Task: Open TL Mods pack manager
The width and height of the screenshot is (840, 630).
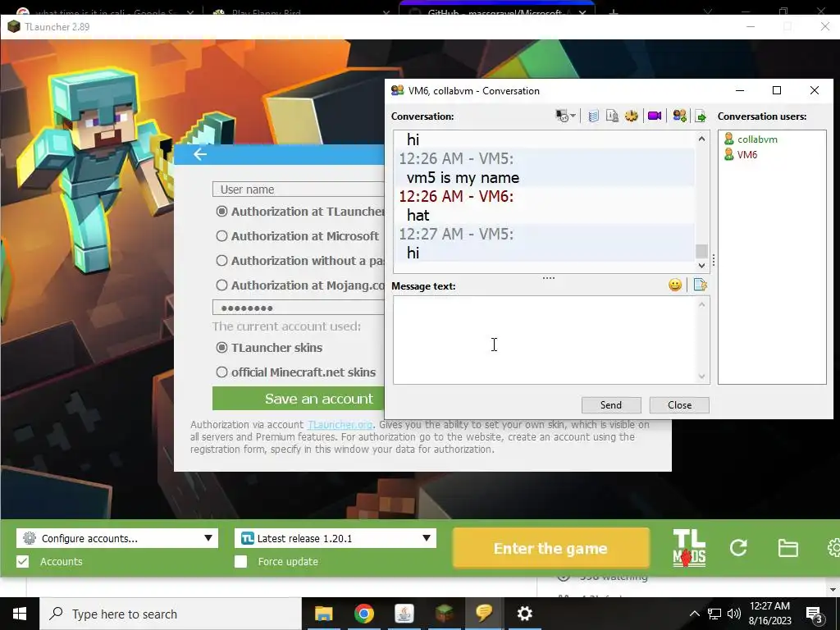Action: click(x=689, y=548)
